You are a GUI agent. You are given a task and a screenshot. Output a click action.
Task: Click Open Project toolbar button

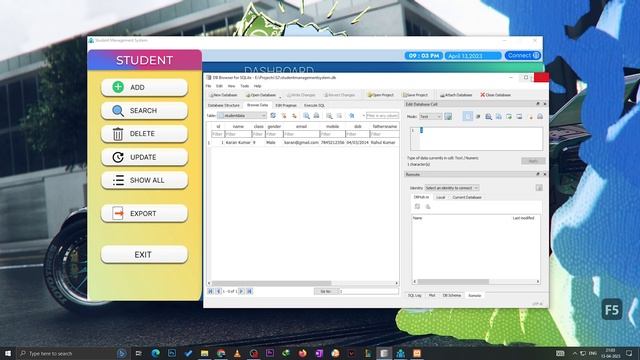(x=380, y=95)
